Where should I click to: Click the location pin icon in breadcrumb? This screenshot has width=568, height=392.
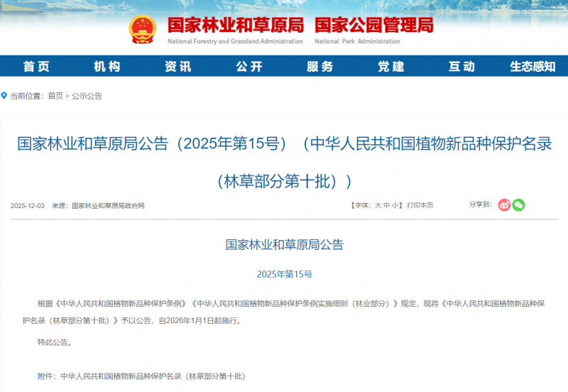pyautogui.click(x=4, y=95)
